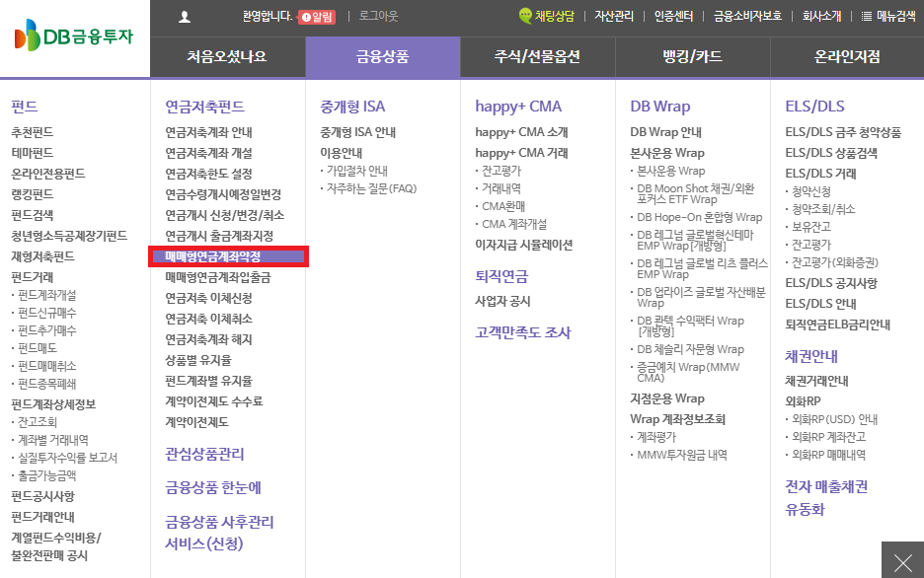Open 퇴직연금ELB금리안내

[x=837, y=325]
